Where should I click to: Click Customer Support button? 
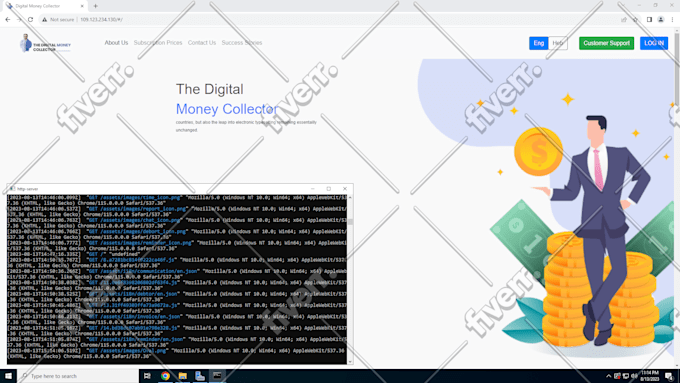pyautogui.click(x=606, y=43)
